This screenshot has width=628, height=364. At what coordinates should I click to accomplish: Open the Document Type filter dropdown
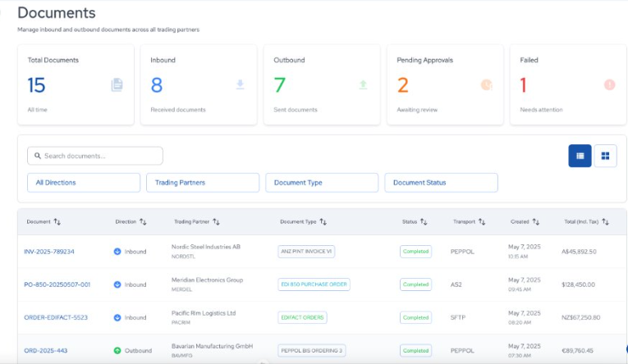click(x=322, y=183)
